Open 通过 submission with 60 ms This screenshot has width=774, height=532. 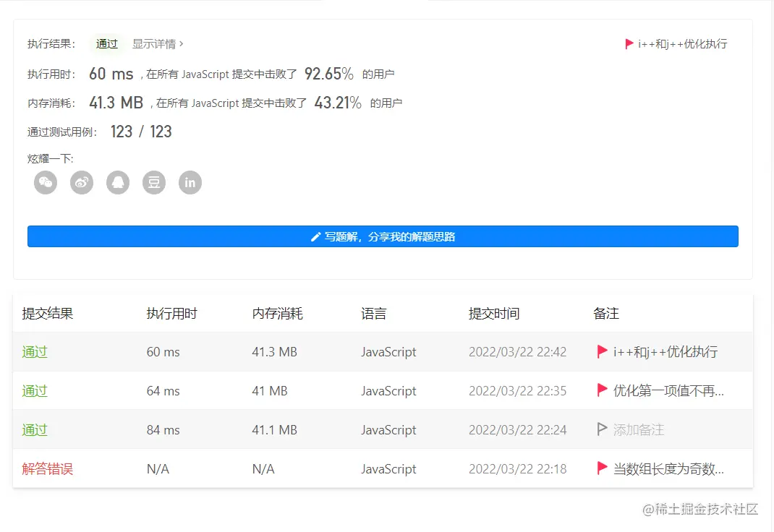point(35,352)
